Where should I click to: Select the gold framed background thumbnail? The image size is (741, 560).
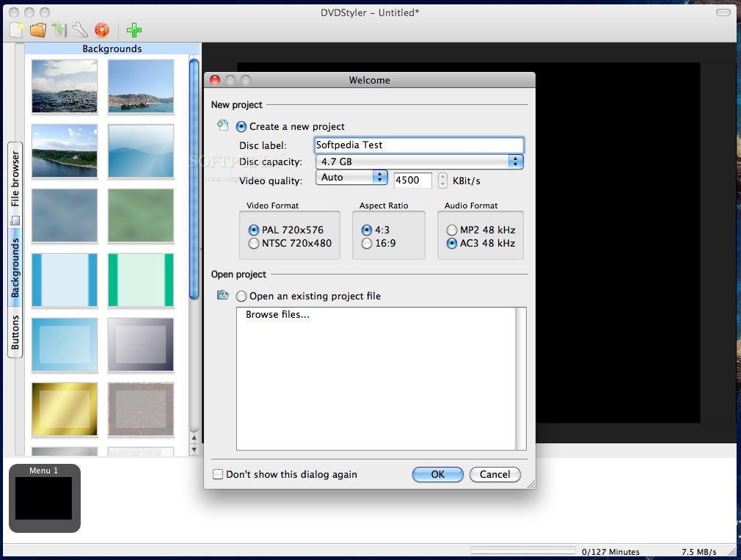[65, 410]
